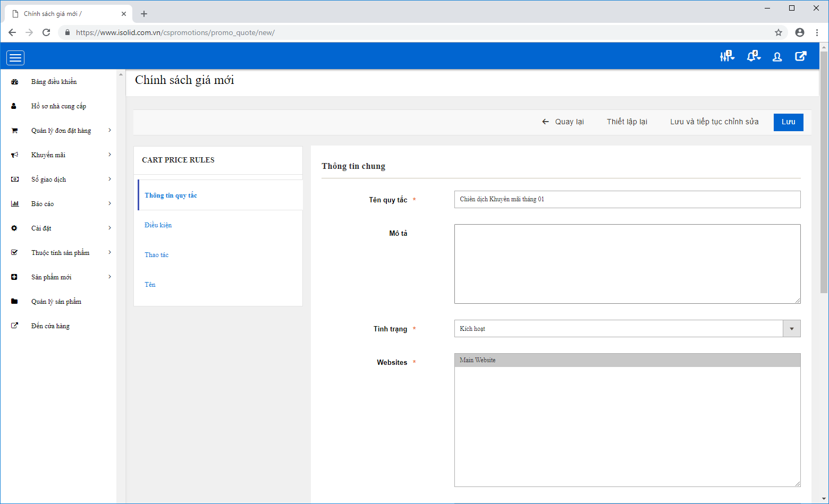Go back with browser back arrow
Viewport: 829px width, 504px height.
(12, 32)
